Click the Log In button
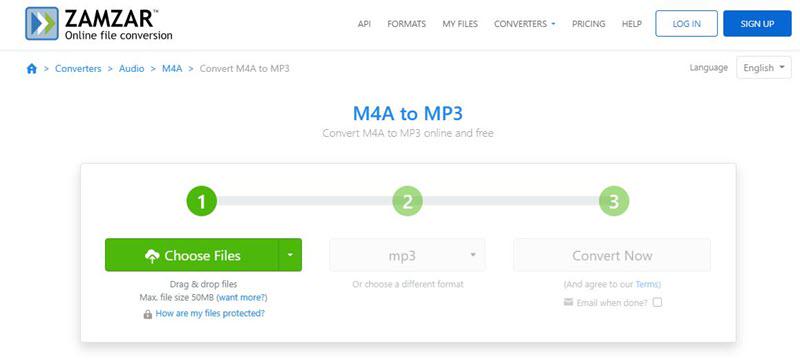This screenshot has width=800, height=364. tap(686, 23)
